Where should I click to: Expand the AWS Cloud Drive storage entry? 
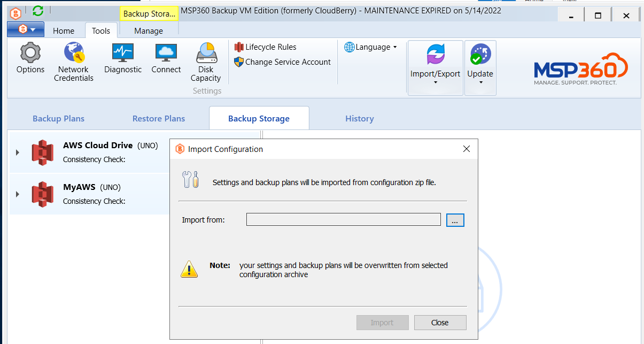point(18,152)
